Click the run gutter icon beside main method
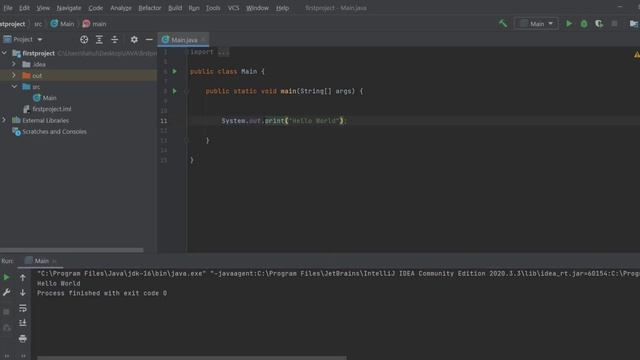The image size is (640, 360). pyautogui.click(x=174, y=91)
